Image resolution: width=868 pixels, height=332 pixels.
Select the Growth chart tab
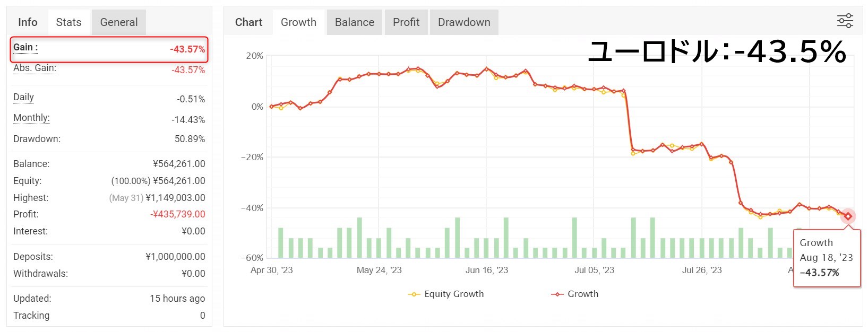[298, 22]
